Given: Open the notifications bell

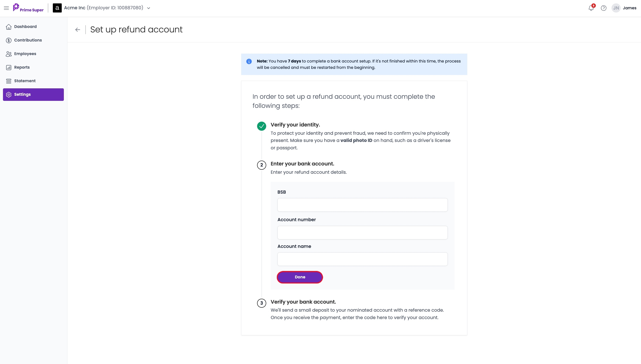Looking at the screenshot, I should [591, 8].
